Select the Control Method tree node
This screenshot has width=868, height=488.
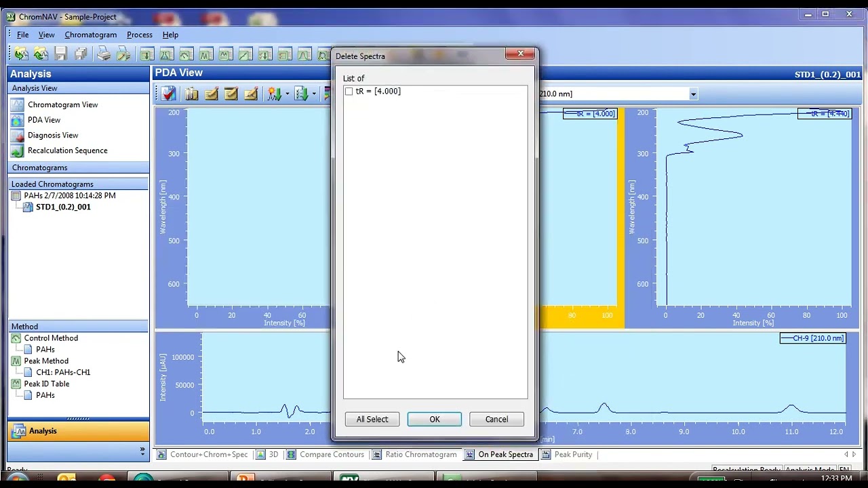tap(51, 338)
